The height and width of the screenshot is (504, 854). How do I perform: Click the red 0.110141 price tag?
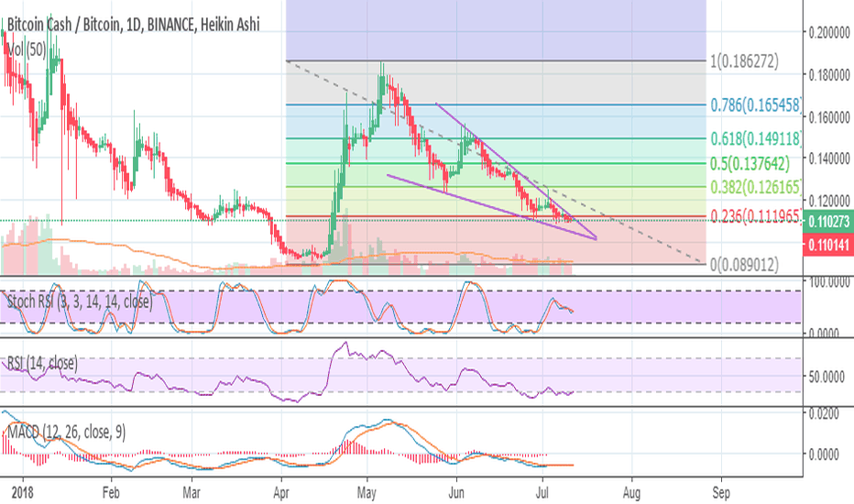click(828, 246)
